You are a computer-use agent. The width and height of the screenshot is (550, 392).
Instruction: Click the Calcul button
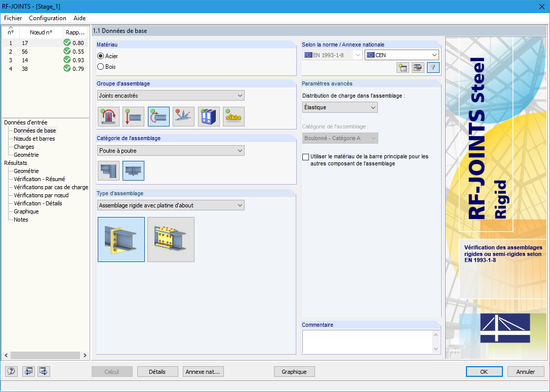tap(112, 372)
